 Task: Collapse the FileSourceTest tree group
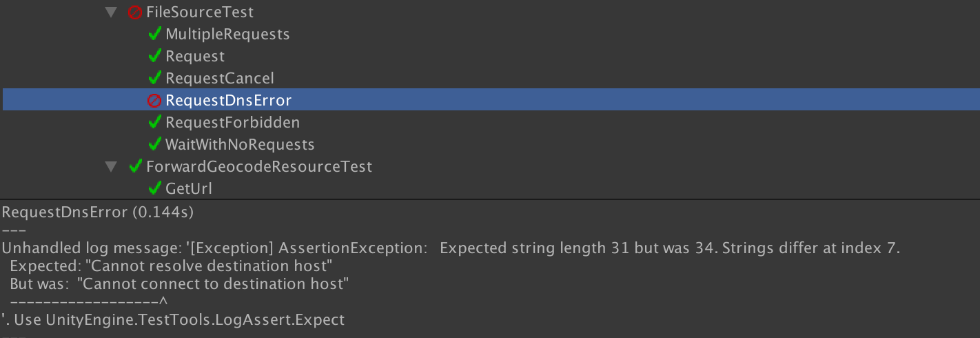(110, 12)
